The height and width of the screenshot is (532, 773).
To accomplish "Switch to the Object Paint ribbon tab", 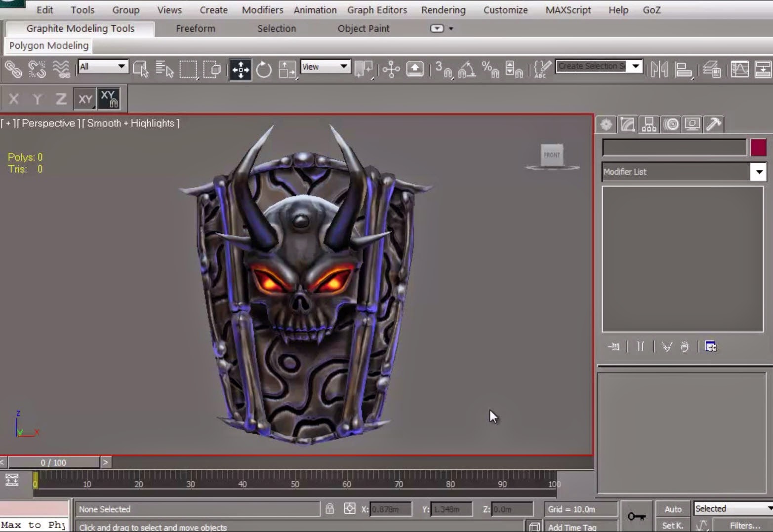I will (363, 28).
